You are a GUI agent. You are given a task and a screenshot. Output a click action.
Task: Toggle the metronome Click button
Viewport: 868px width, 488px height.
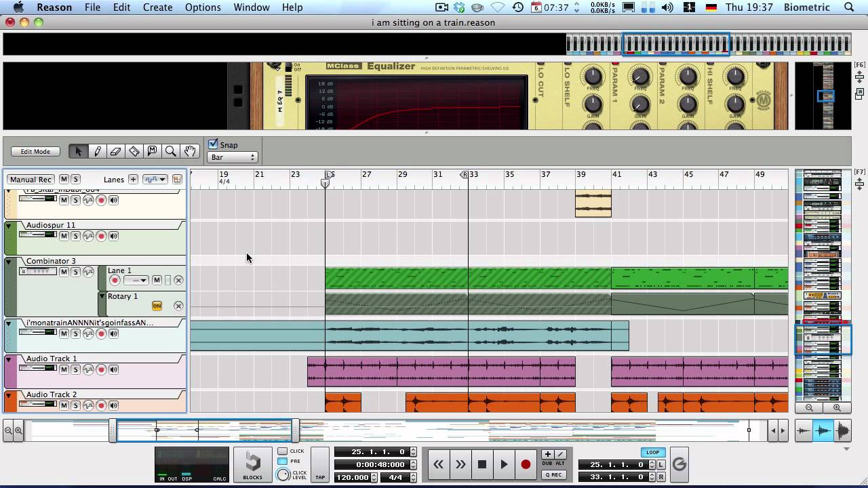(x=283, y=451)
